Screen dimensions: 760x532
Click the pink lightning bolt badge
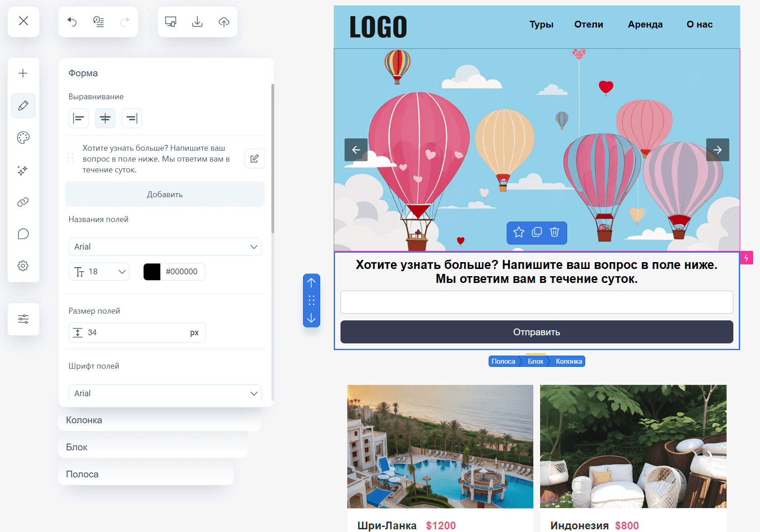(x=746, y=258)
